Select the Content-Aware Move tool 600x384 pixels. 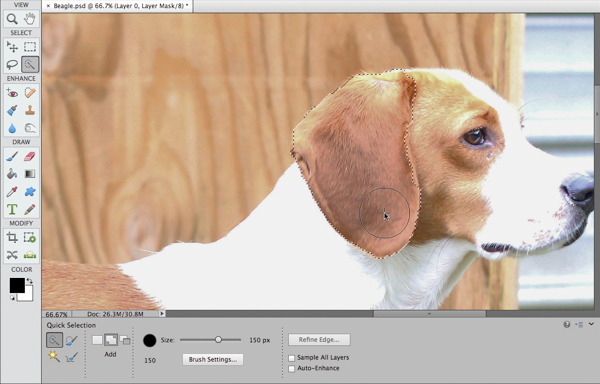(12, 255)
